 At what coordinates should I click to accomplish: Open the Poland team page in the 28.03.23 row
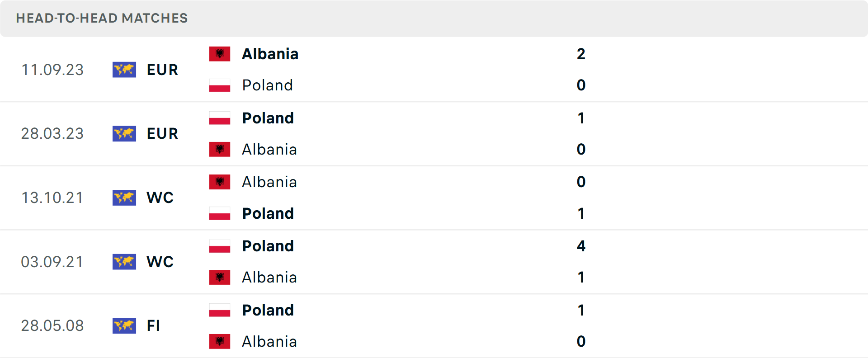tap(268, 118)
